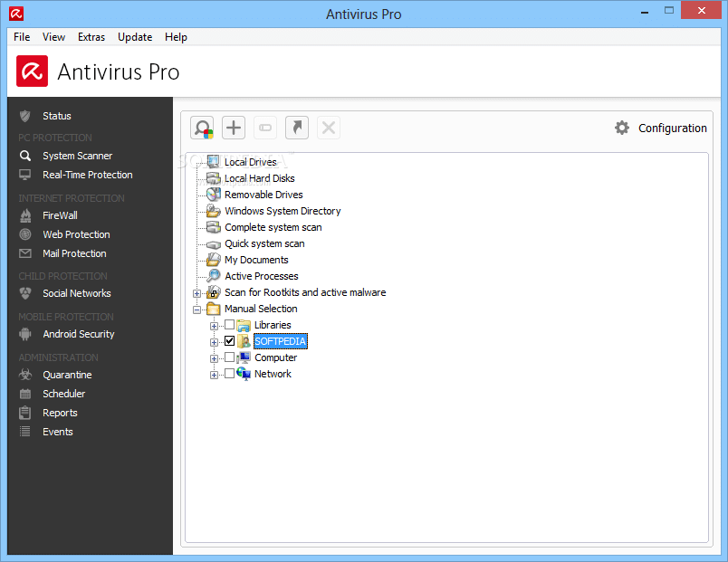Click the Events list icon
The height and width of the screenshot is (562, 728).
pyautogui.click(x=25, y=432)
